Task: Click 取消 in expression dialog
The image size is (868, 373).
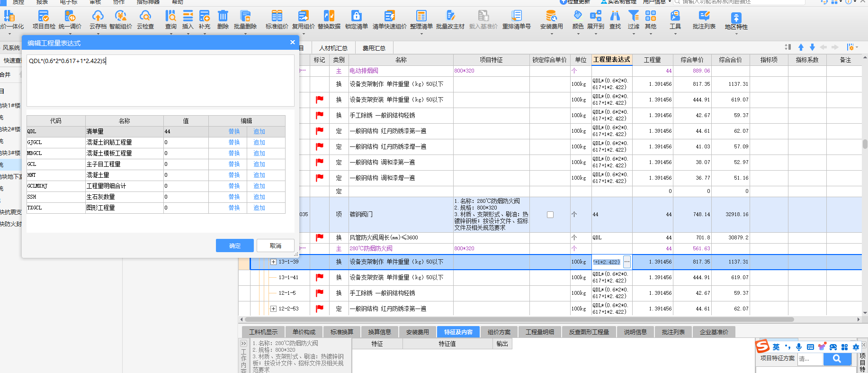Action: click(276, 246)
